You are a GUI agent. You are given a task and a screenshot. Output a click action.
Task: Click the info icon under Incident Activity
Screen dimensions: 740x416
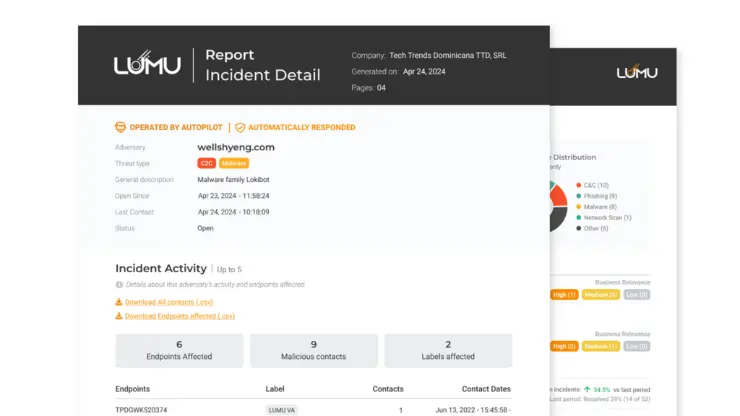coord(120,285)
